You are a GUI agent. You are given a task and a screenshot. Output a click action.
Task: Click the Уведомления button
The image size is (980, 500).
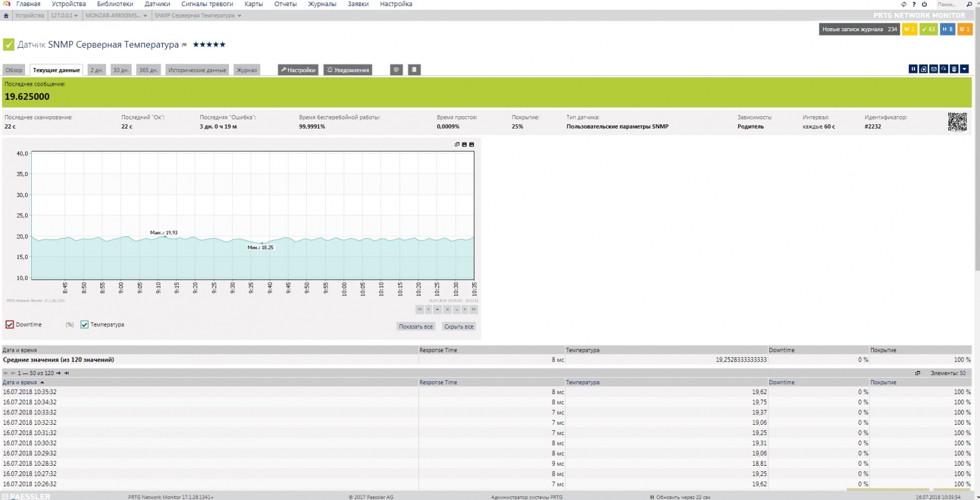coord(348,70)
